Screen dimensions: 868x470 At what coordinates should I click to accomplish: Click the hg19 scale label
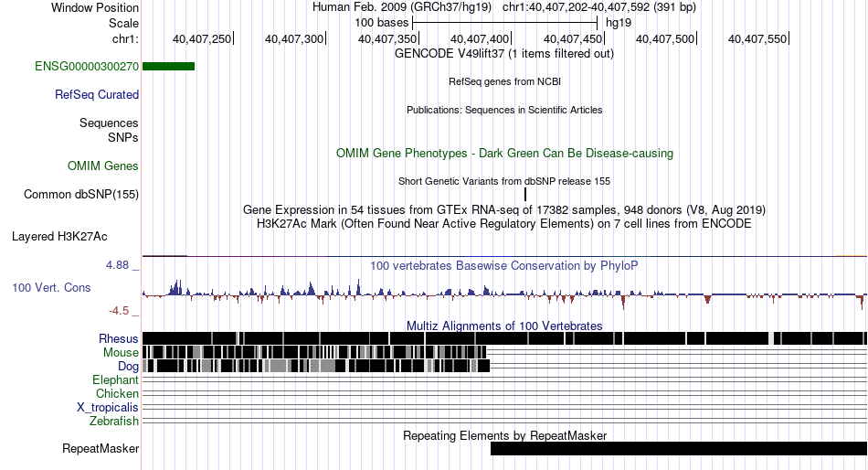619,23
